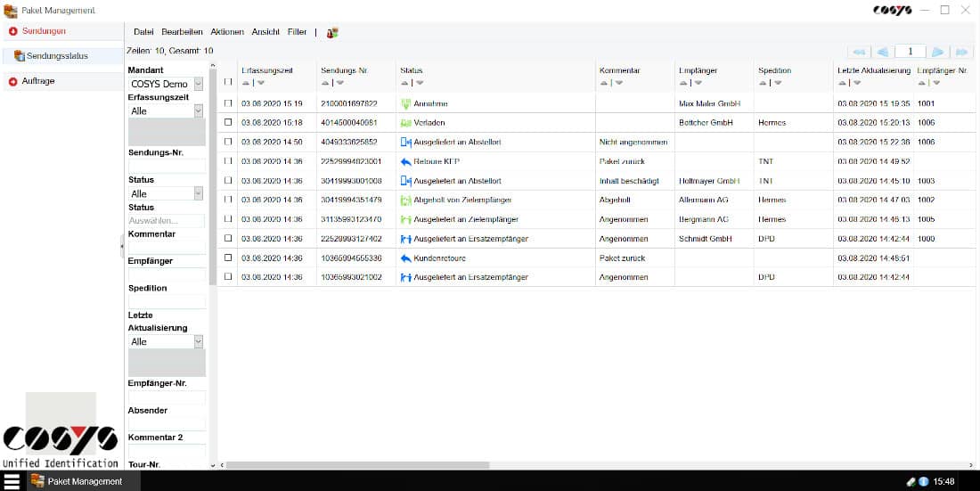
Task: Sort Sendungs-Nr. column ascending
Action: [x=325, y=83]
